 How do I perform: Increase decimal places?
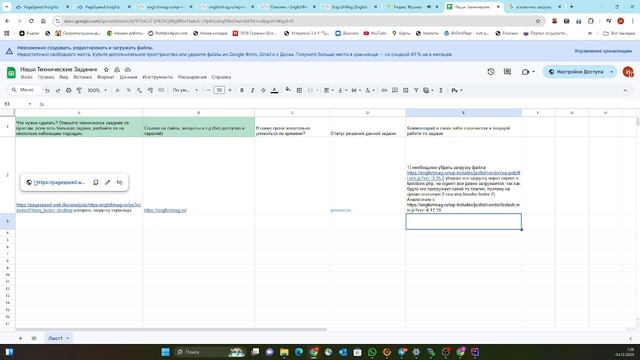150,90
